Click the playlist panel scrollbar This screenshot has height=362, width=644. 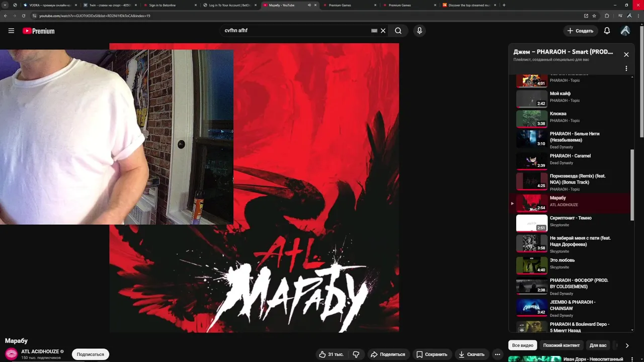632,184
